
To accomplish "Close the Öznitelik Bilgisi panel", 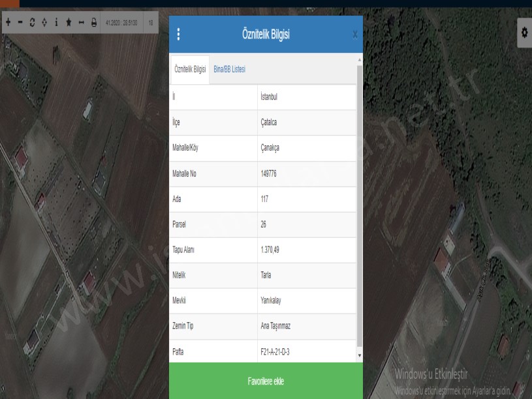I will (x=354, y=35).
